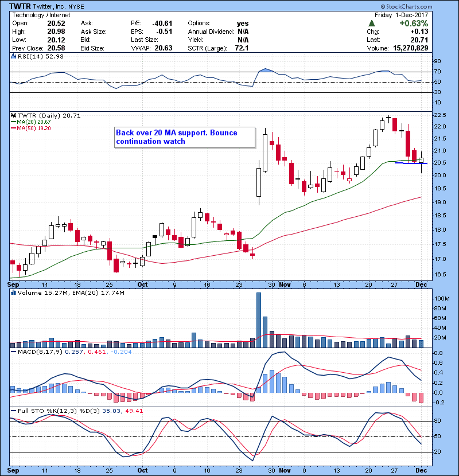The height and width of the screenshot is (476, 459).
Task: Click the volume bars icon beside Volume 15.27M
Action: (13, 292)
